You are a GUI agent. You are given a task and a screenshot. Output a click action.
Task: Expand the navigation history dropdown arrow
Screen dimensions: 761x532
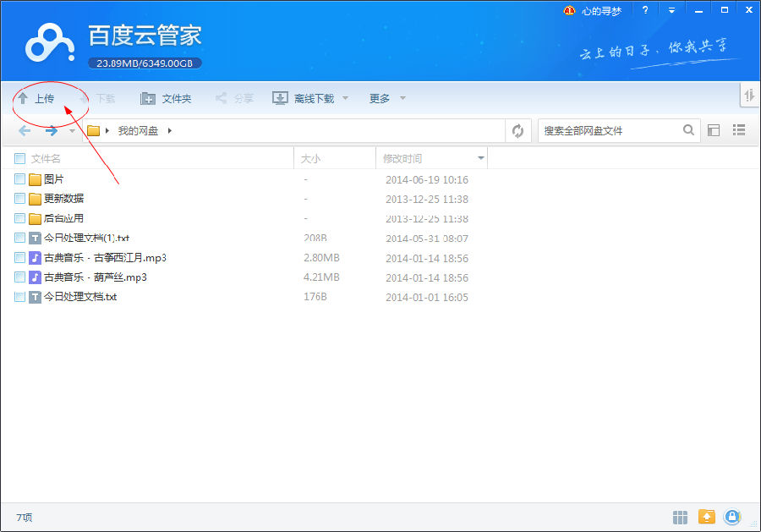point(72,131)
